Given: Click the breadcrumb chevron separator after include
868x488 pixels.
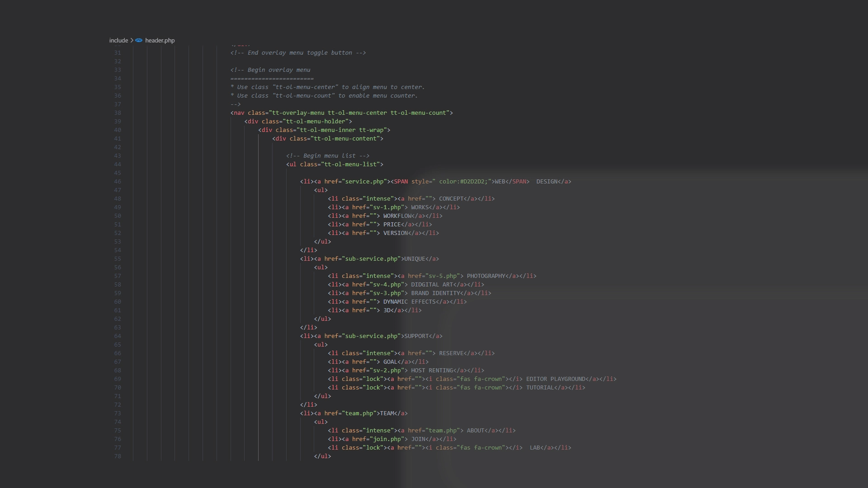Looking at the screenshot, I should pos(132,40).
